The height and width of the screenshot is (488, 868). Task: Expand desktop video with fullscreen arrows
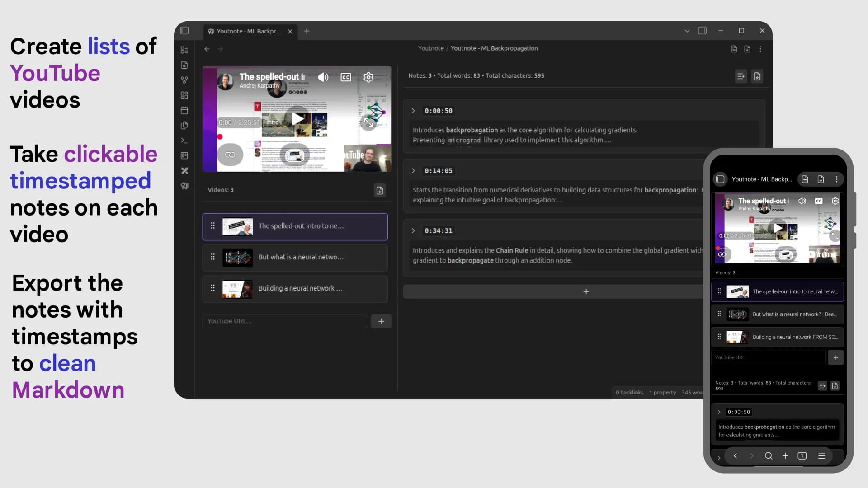click(368, 122)
